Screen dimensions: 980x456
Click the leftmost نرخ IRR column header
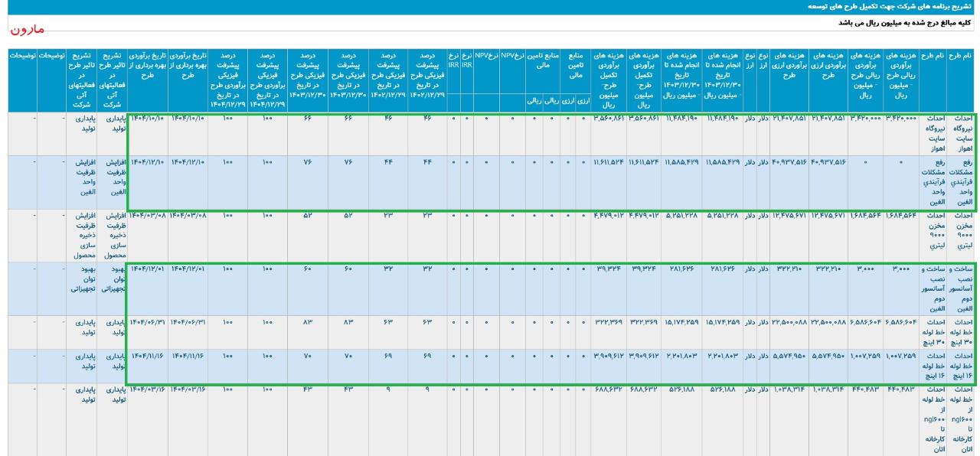pyautogui.click(x=453, y=61)
